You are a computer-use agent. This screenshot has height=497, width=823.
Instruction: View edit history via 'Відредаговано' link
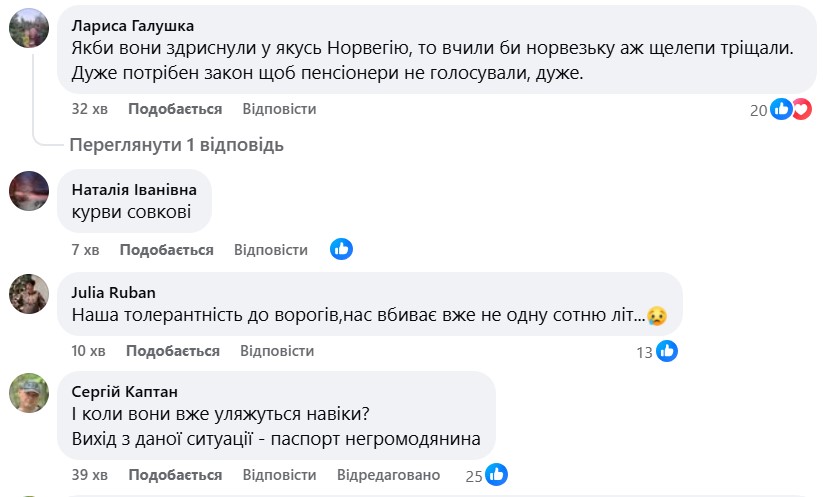coord(389,474)
